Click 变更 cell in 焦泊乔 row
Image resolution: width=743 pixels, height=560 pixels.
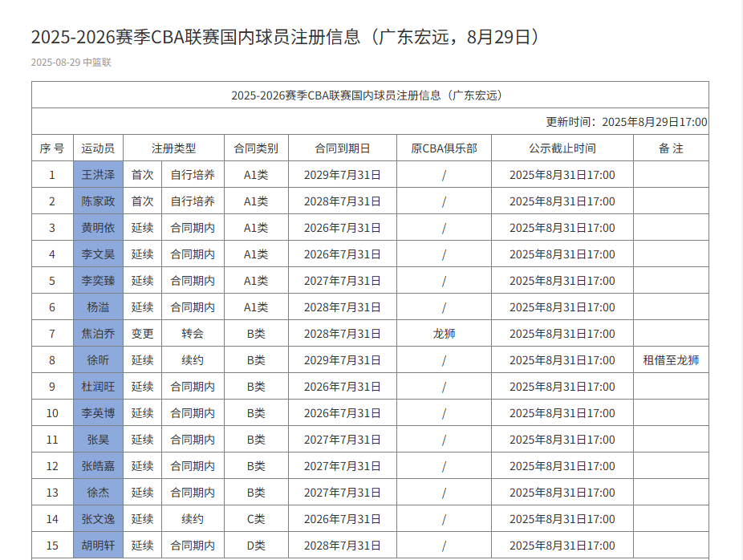tap(142, 334)
